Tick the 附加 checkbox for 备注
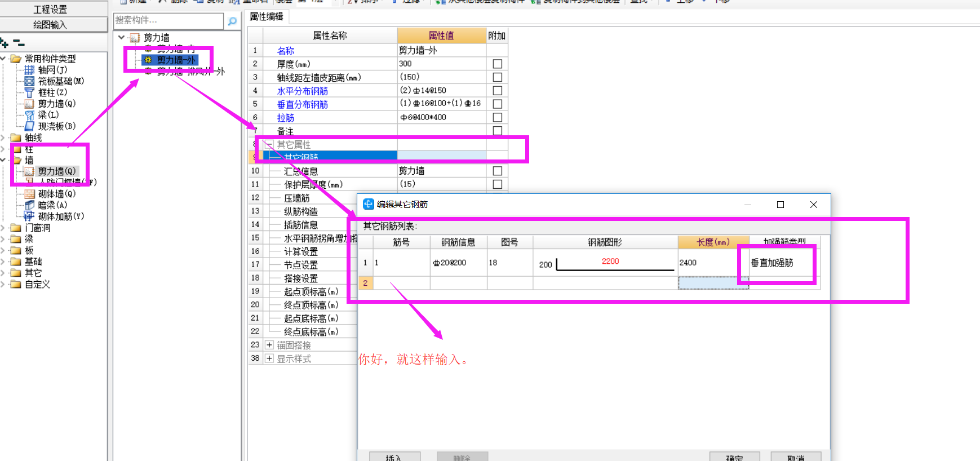Image resolution: width=980 pixels, height=461 pixels. tap(497, 131)
